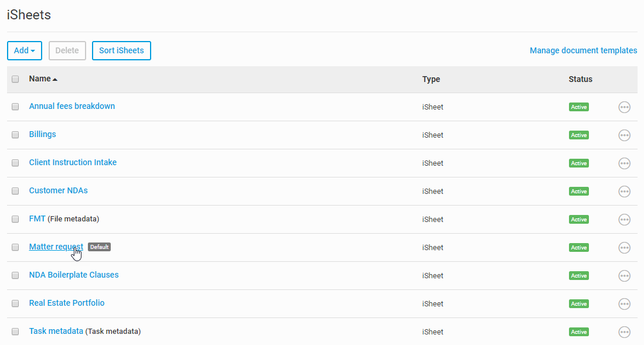Click ellipsis icon for NDA Boilerplate Clauses
The image size is (644, 345).
[624, 276]
